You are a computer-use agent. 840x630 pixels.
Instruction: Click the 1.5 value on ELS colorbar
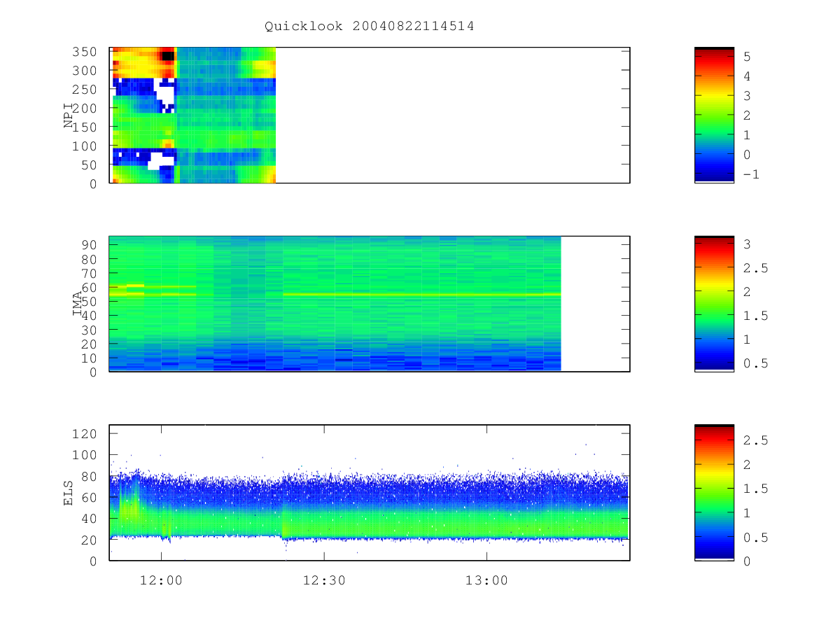point(755,489)
